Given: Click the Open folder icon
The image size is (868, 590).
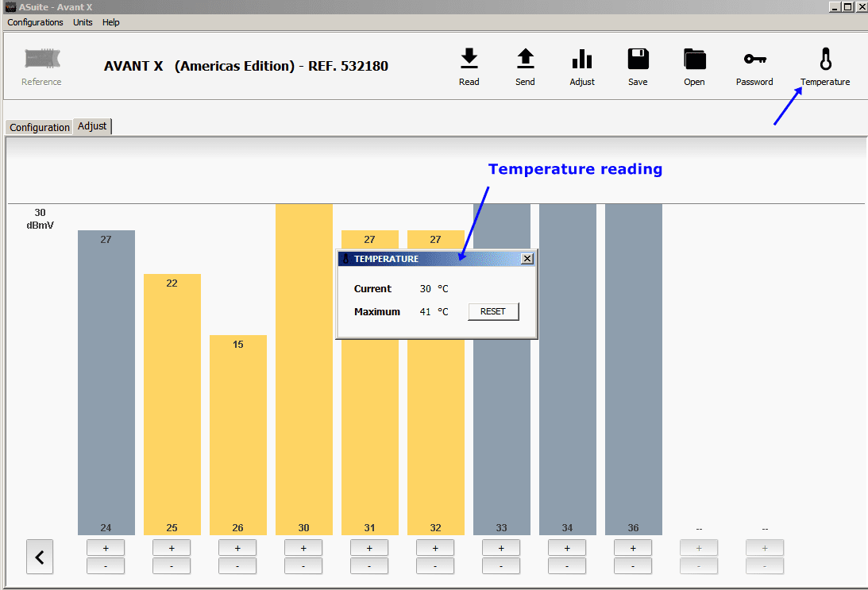Looking at the screenshot, I should pos(695,59).
